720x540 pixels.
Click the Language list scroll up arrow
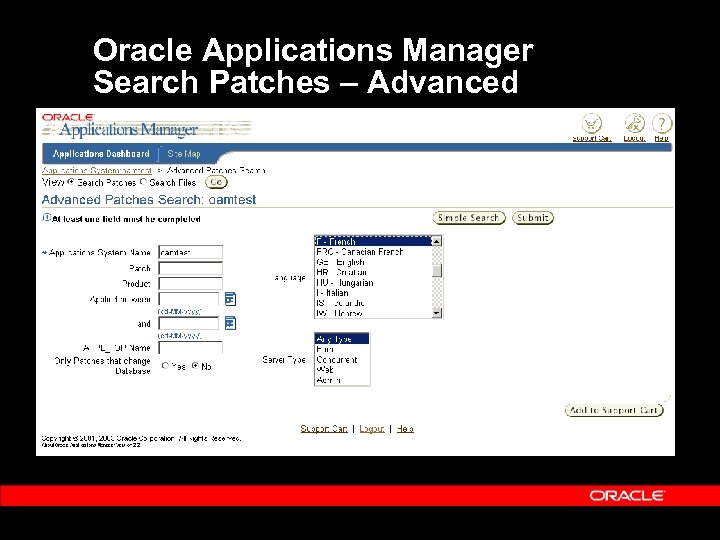pyautogui.click(x=437, y=241)
